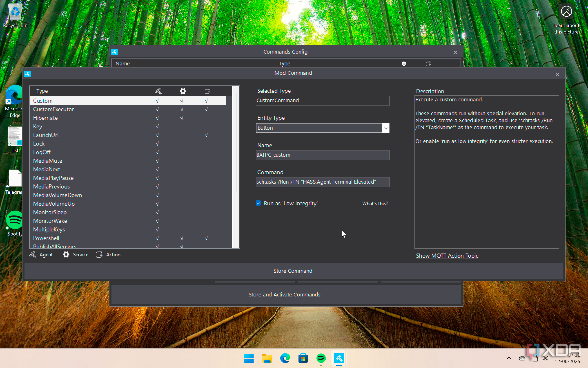The width and height of the screenshot is (588, 368).
Task: Select the MediaPlayPause type row
Action: tap(128, 178)
